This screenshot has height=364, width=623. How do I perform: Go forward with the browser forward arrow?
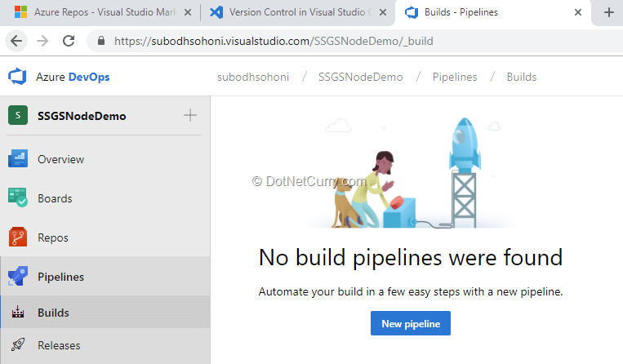point(42,41)
